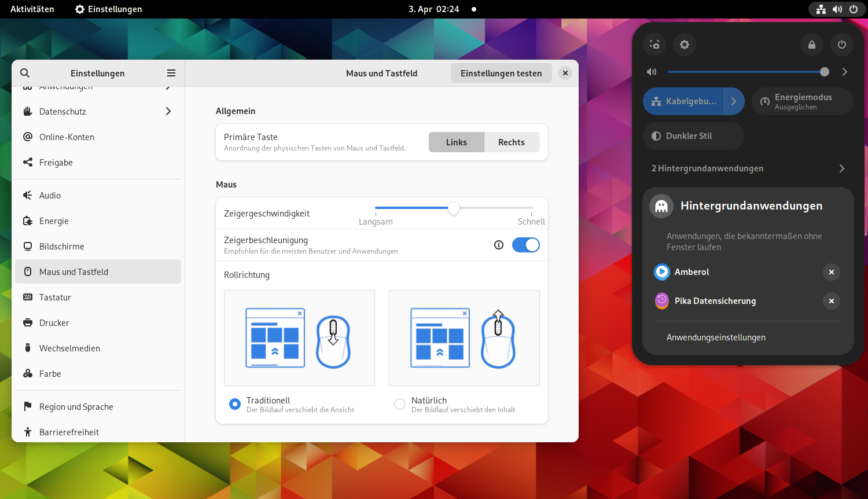868x499 pixels.
Task: Expand the Kabelgebunden network arrow
Action: (734, 101)
